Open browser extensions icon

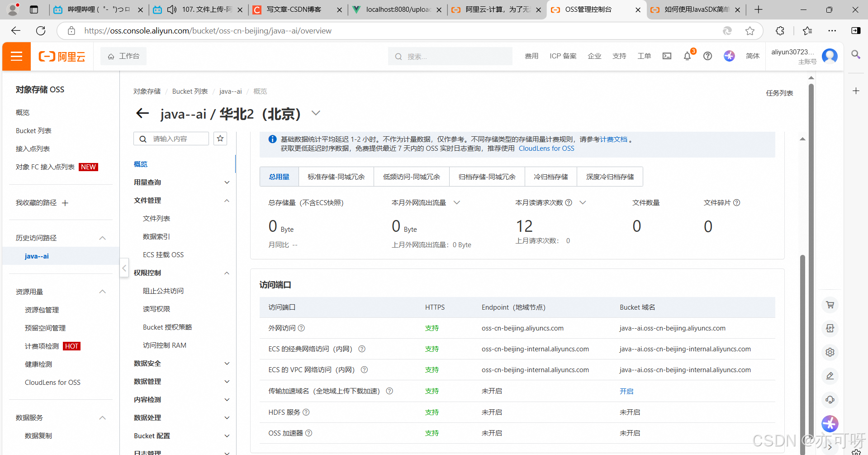pyautogui.click(x=780, y=31)
